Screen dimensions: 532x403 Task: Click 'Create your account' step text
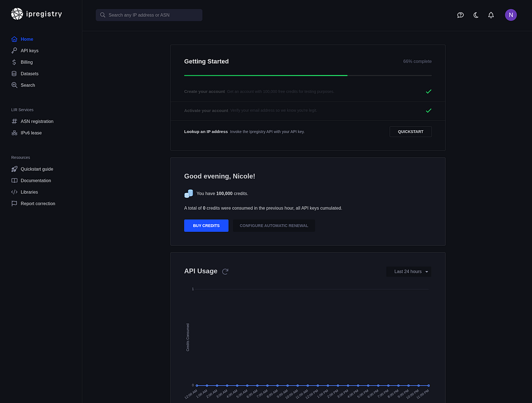[205, 91]
